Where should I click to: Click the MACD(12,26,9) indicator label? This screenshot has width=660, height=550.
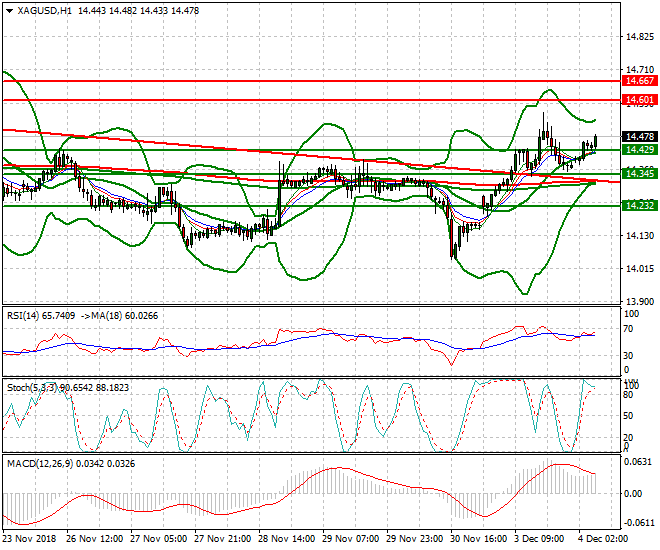[40, 464]
